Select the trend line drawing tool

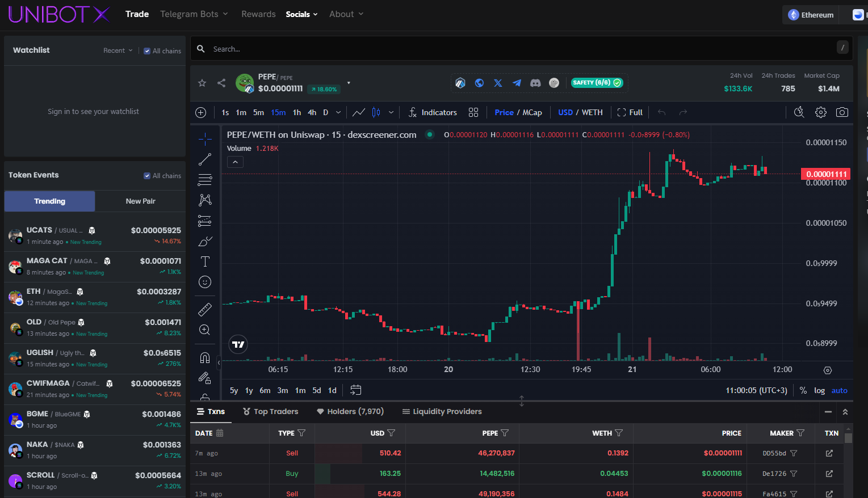coord(205,159)
